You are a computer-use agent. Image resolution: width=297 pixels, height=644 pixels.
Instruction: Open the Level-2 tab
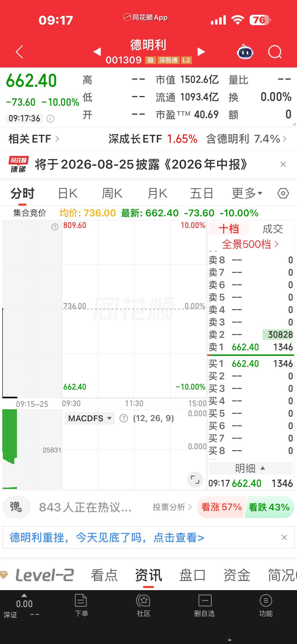[44, 575]
